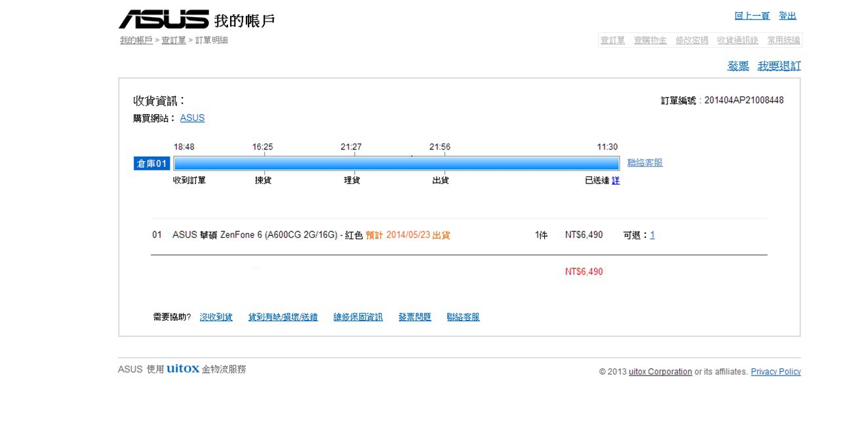Select 查購物金 tab
Screen dimensions: 868x422
click(x=650, y=41)
